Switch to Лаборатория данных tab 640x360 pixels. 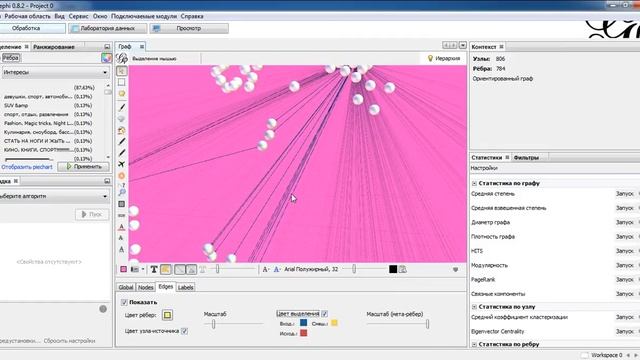pos(108,28)
